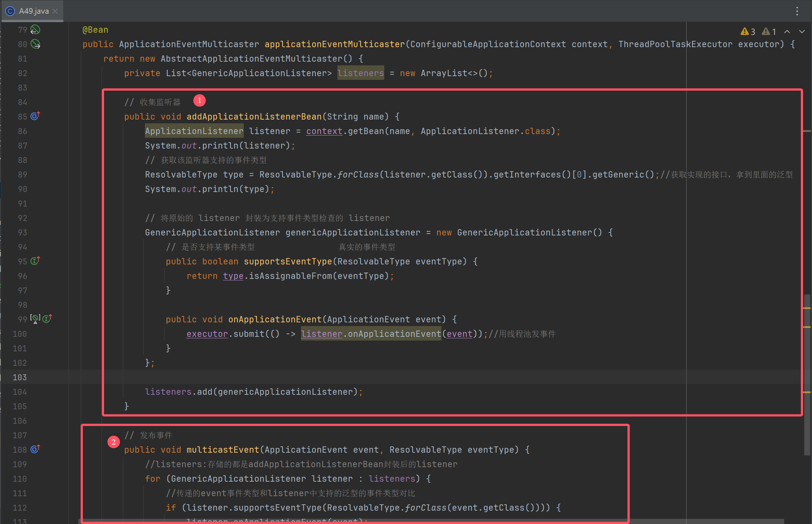Click the vertical editor scrollbar thumb
The width and height of the screenshot is (812, 524).
pyautogui.click(x=806, y=375)
